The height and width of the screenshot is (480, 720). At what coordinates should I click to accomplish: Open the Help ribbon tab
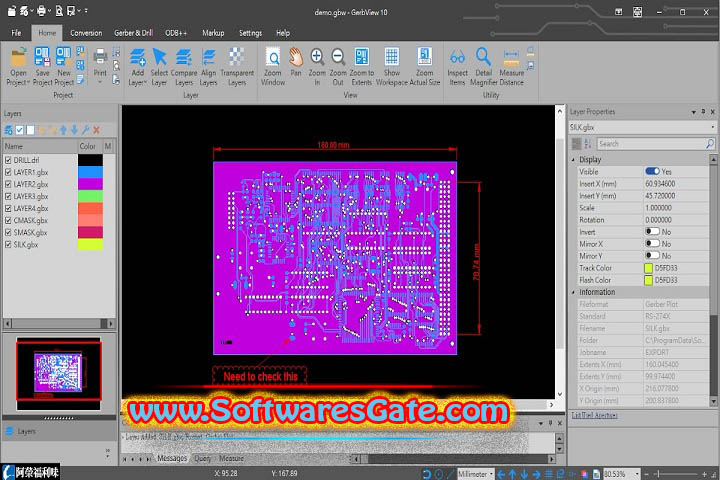283,33
